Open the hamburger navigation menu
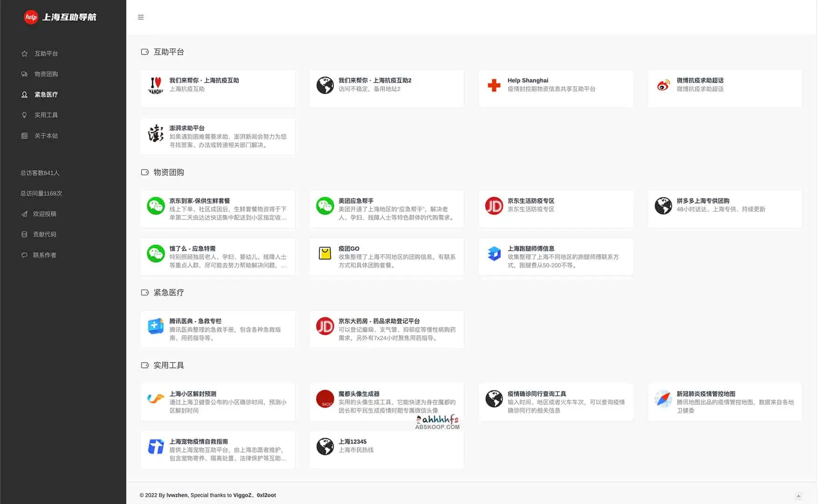The image size is (818, 504). 141,17
